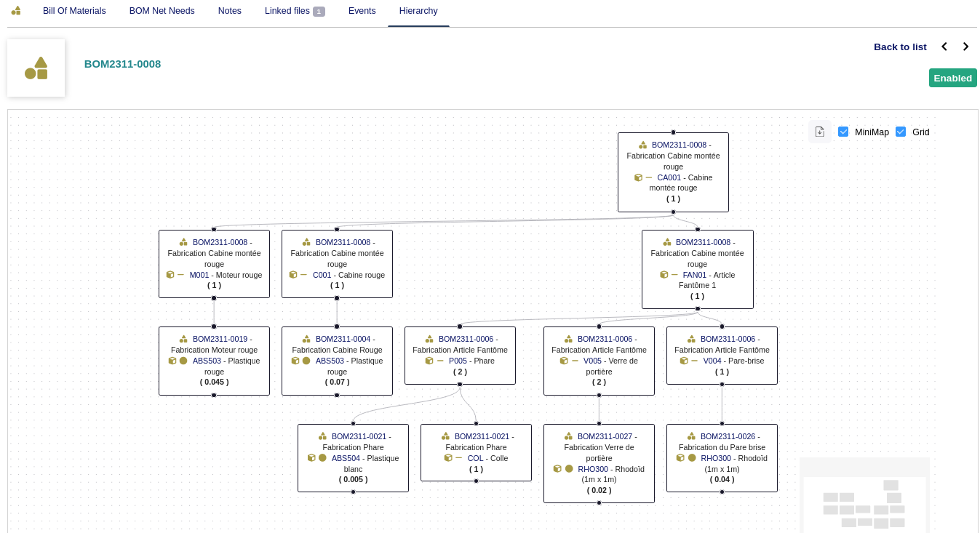The width and height of the screenshot is (980, 533).
Task: Uncheck the MiniMap checkbox
Action: coord(843,132)
